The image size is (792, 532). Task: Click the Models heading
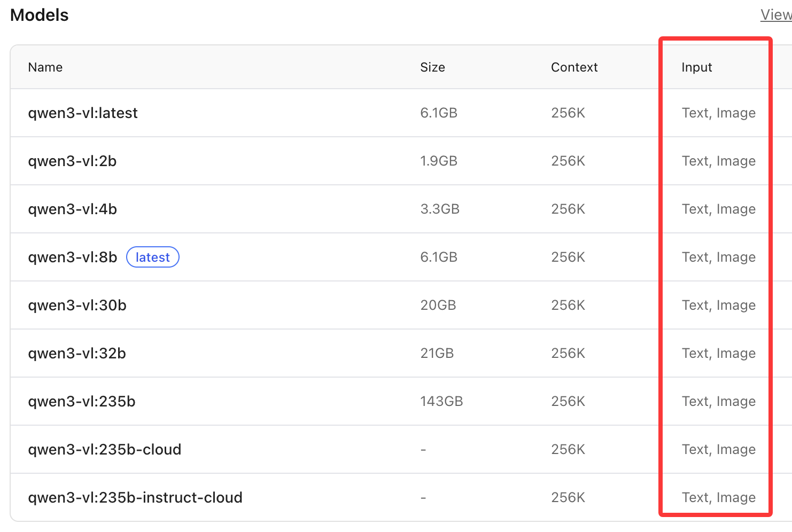(x=40, y=15)
